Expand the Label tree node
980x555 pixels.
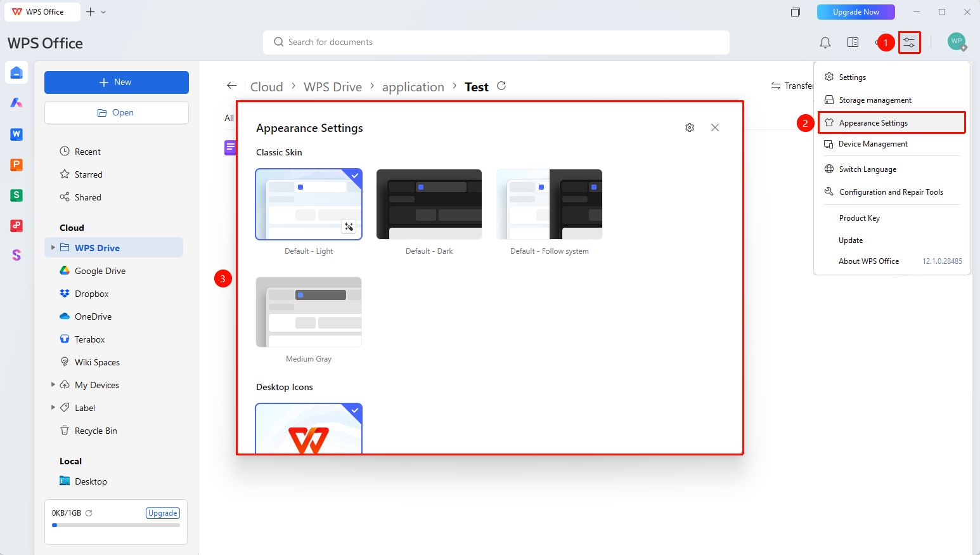pyautogui.click(x=53, y=408)
